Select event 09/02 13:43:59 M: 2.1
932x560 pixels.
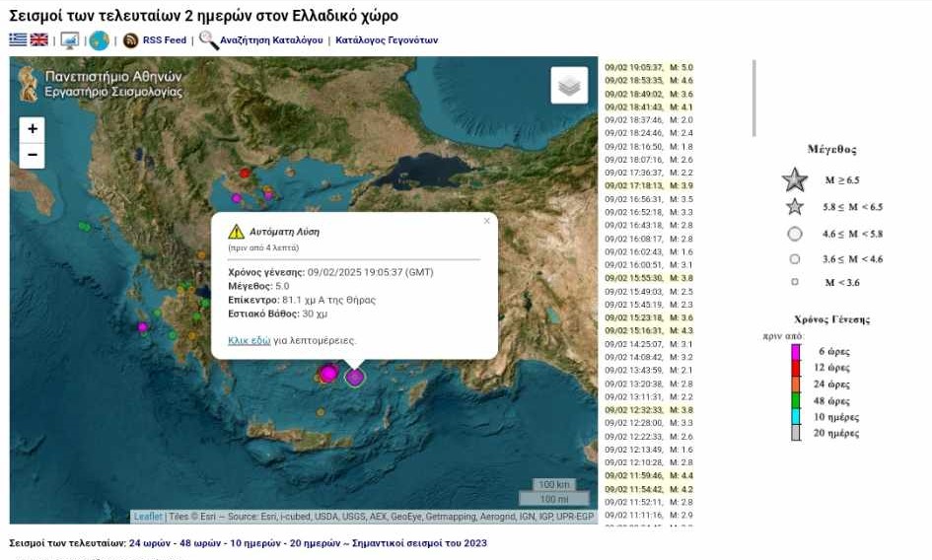point(649,371)
